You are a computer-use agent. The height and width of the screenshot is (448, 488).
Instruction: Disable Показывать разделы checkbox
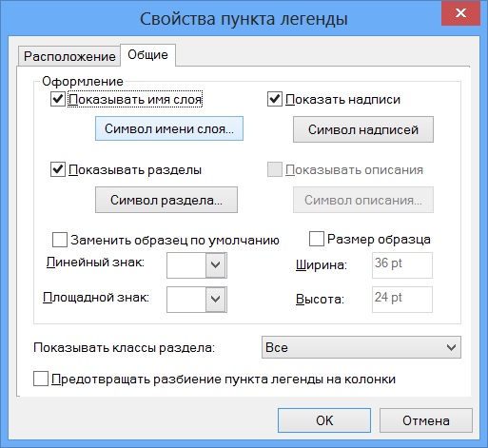click(58, 169)
